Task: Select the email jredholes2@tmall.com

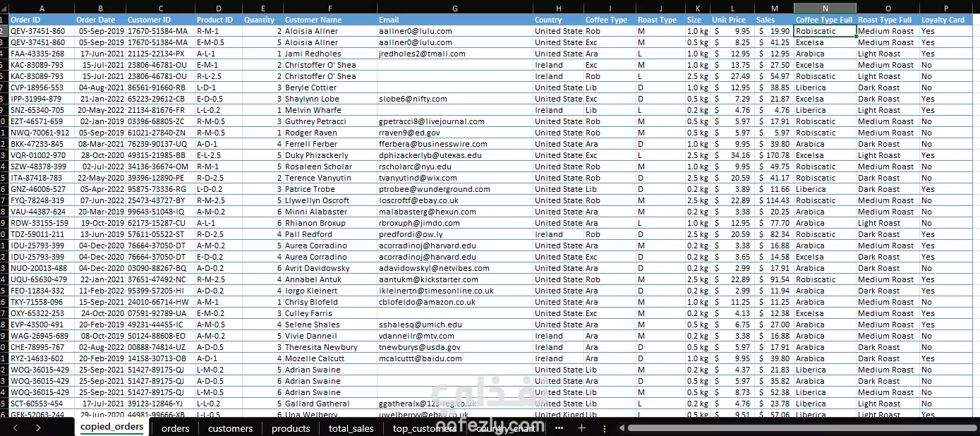Action: click(x=454, y=54)
